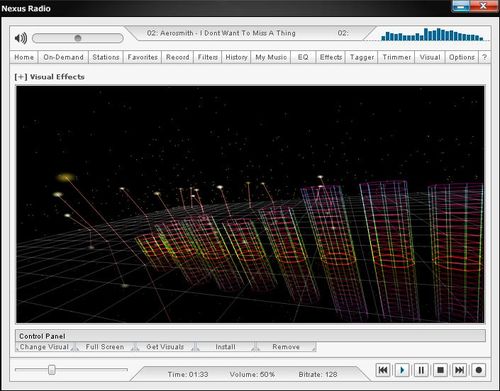The image size is (500, 391).
Task: Switch to the Filters tab
Action: tap(208, 57)
